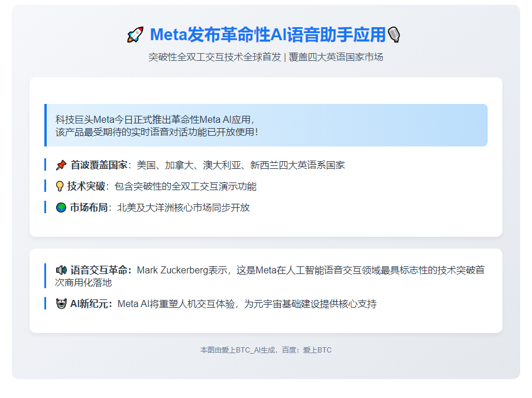Click the name Mark Zuckerberg in the quote
The image size is (532, 398).
(x=173, y=270)
